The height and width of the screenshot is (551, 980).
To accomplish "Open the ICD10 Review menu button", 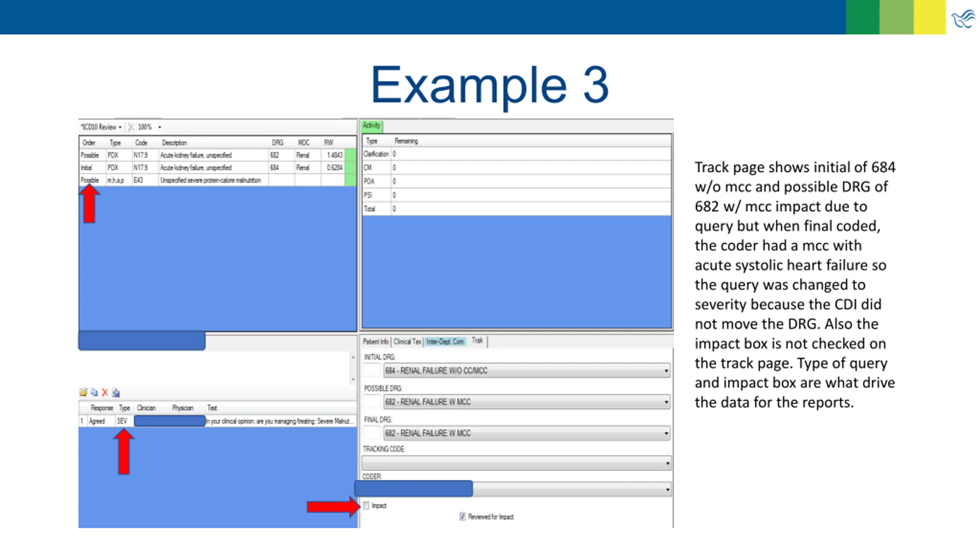I will click(101, 127).
